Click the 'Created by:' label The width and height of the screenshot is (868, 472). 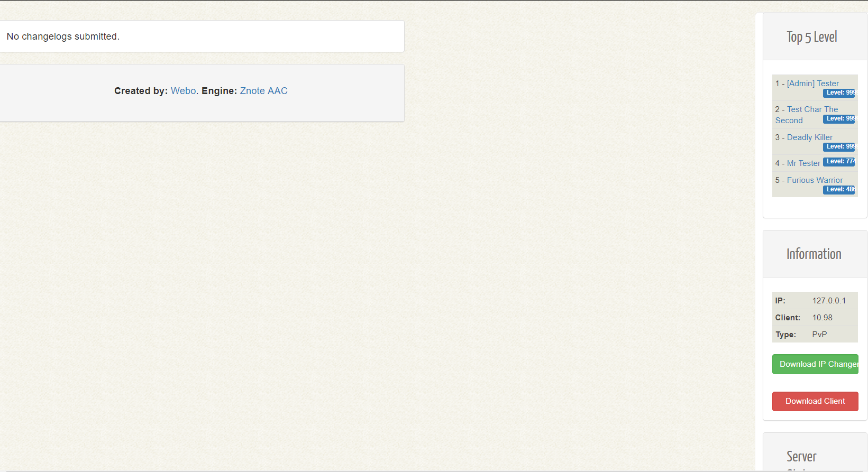[x=141, y=91]
